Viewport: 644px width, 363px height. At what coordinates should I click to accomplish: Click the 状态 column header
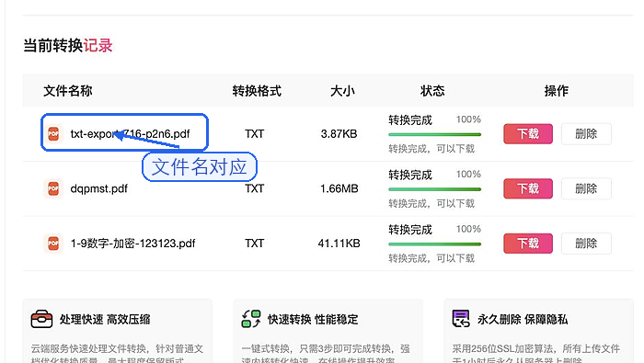pyautogui.click(x=432, y=91)
